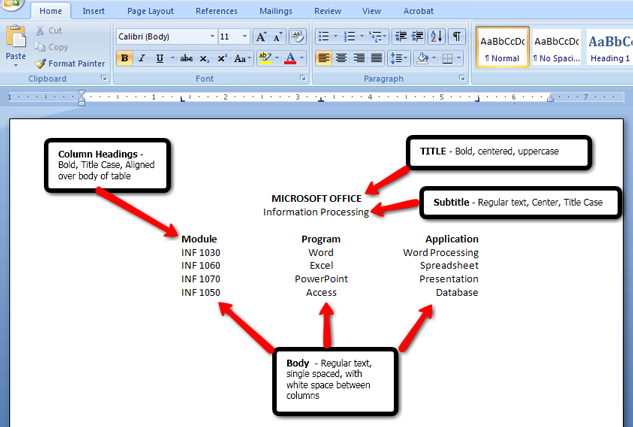The height and width of the screenshot is (427, 633).
Task: Choose the No Spacing style
Action: (556, 47)
